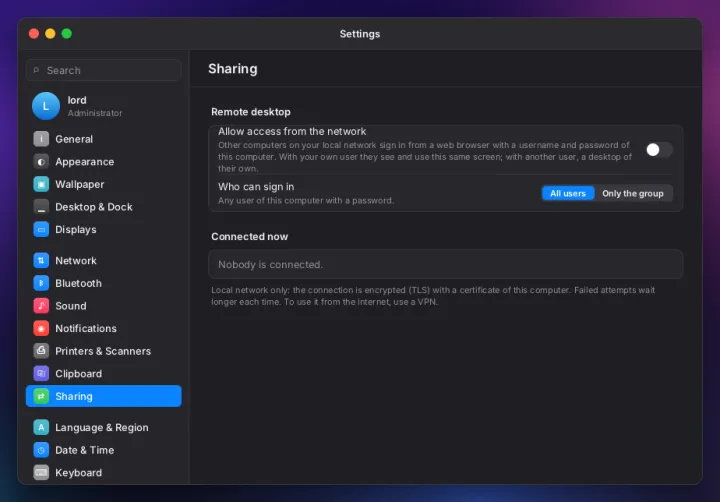Open General settings label
Viewport: 720px width, 502px height.
tap(74, 139)
